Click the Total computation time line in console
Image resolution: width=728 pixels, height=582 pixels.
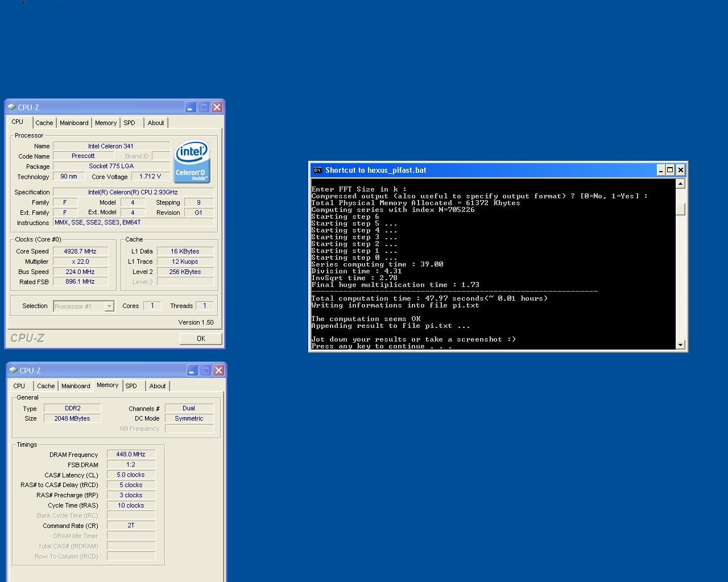pyautogui.click(x=429, y=298)
